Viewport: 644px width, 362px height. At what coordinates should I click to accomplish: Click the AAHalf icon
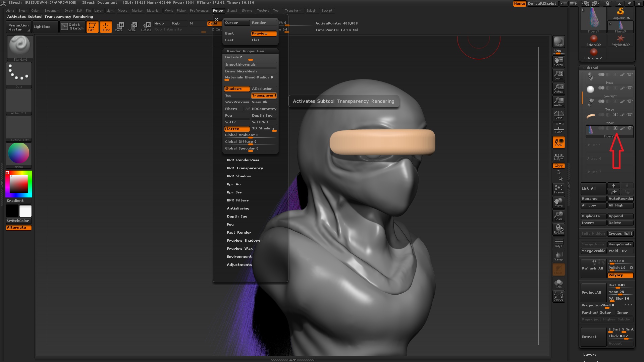[x=558, y=102]
